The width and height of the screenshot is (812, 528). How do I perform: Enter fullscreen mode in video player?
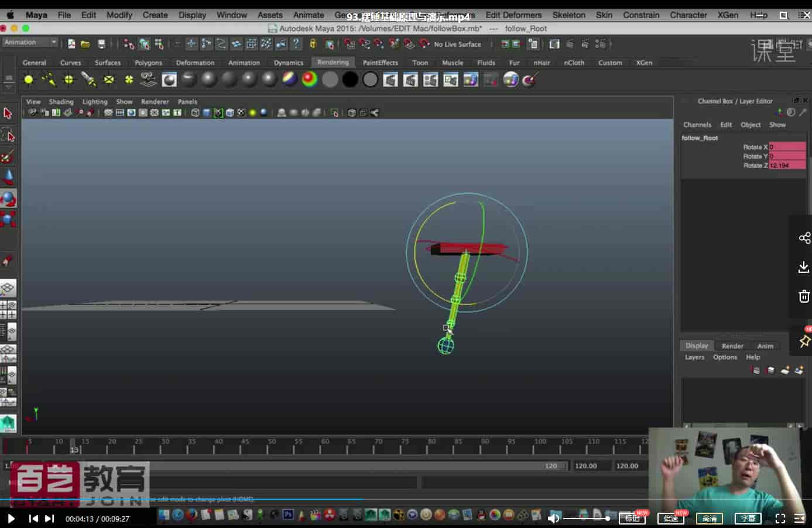click(x=780, y=519)
